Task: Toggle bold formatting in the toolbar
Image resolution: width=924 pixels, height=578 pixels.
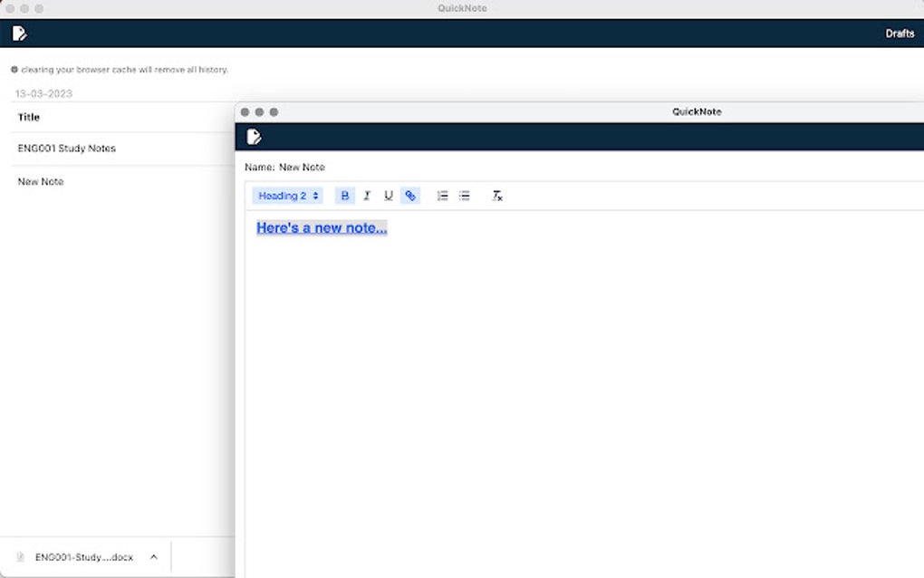Action: (x=344, y=195)
